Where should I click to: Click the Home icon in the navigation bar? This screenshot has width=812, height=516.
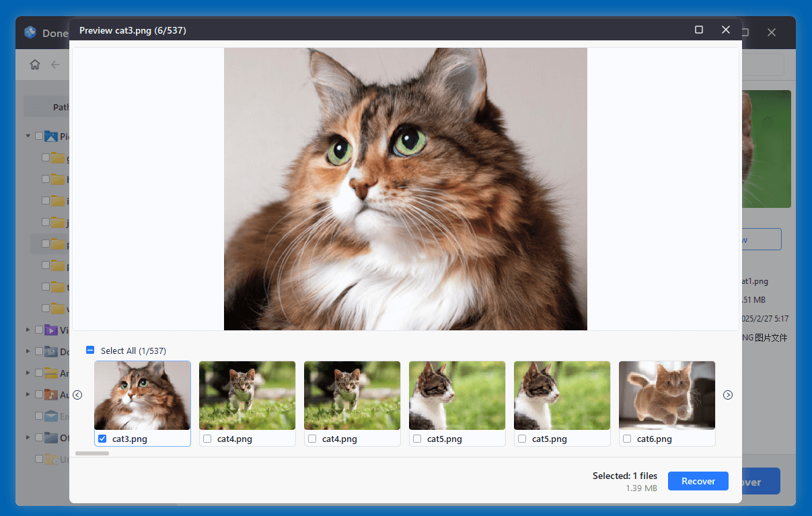point(34,64)
